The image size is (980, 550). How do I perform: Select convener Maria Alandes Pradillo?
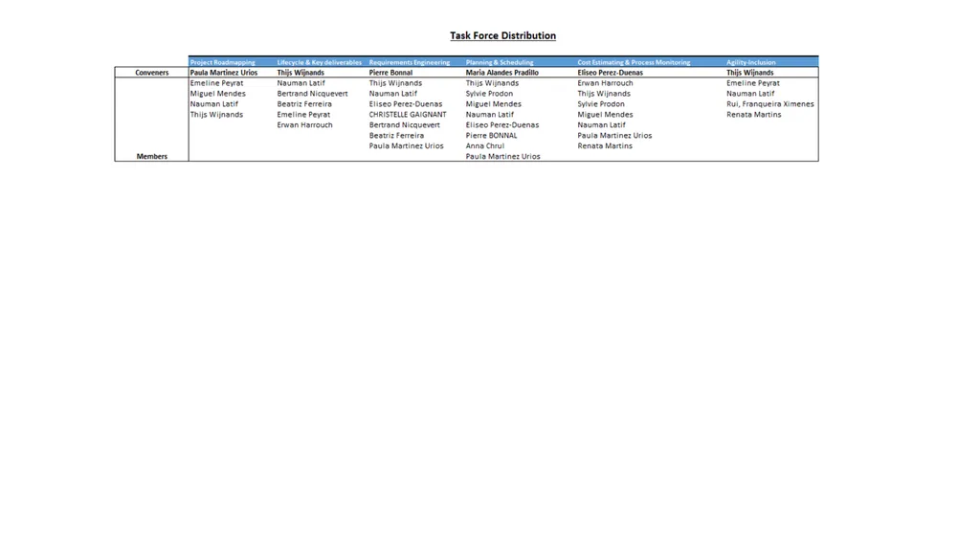501,73
